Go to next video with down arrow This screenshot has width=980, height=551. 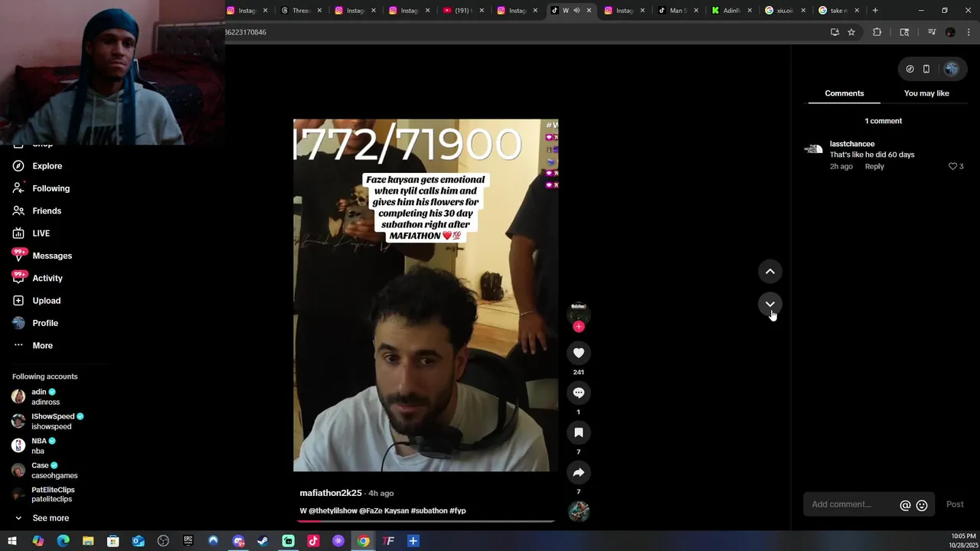point(770,304)
